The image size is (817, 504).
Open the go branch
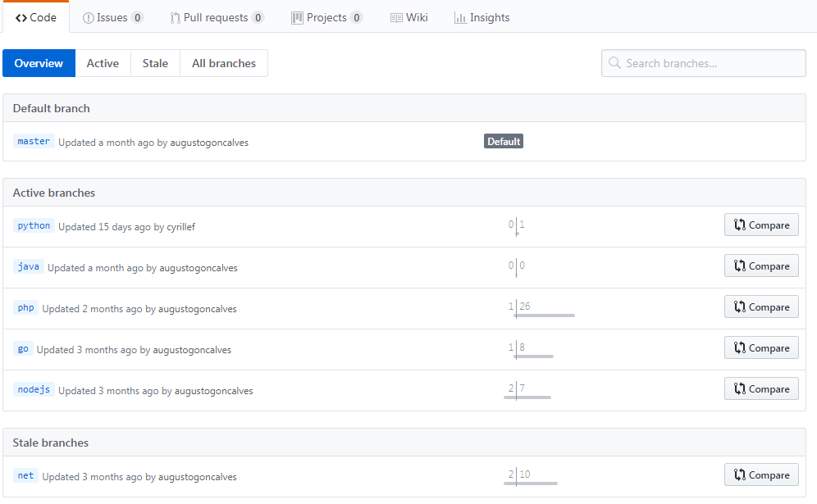tap(23, 349)
